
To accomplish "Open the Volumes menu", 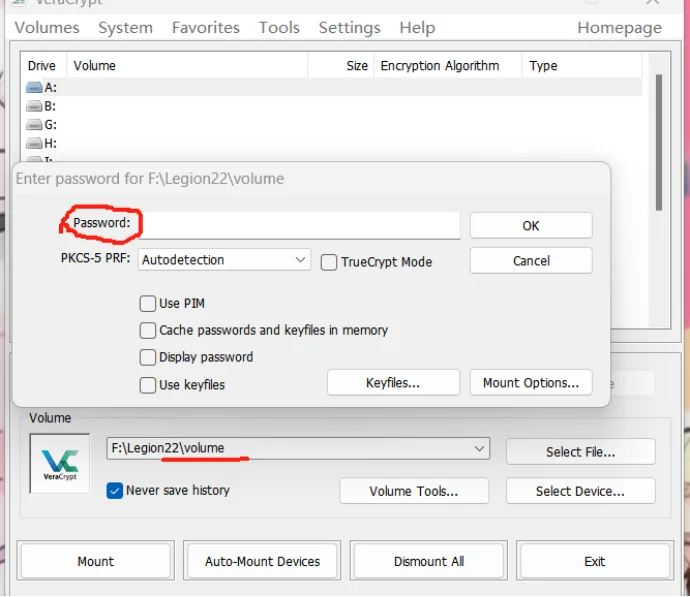I will pyautogui.click(x=47, y=28).
